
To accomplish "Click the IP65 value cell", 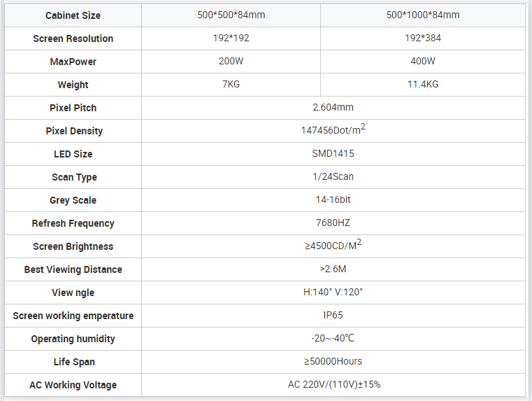I will tap(333, 316).
